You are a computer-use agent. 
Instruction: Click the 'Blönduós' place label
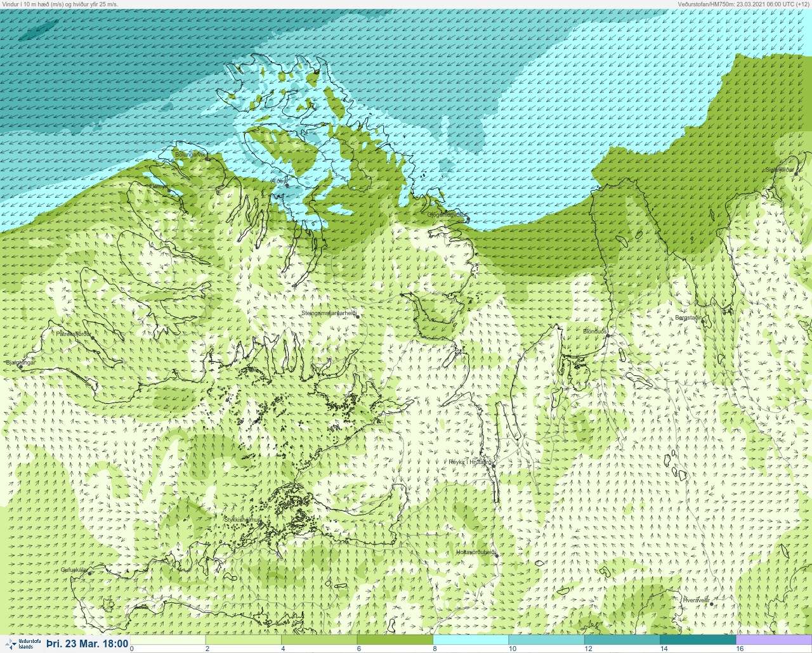595,332
